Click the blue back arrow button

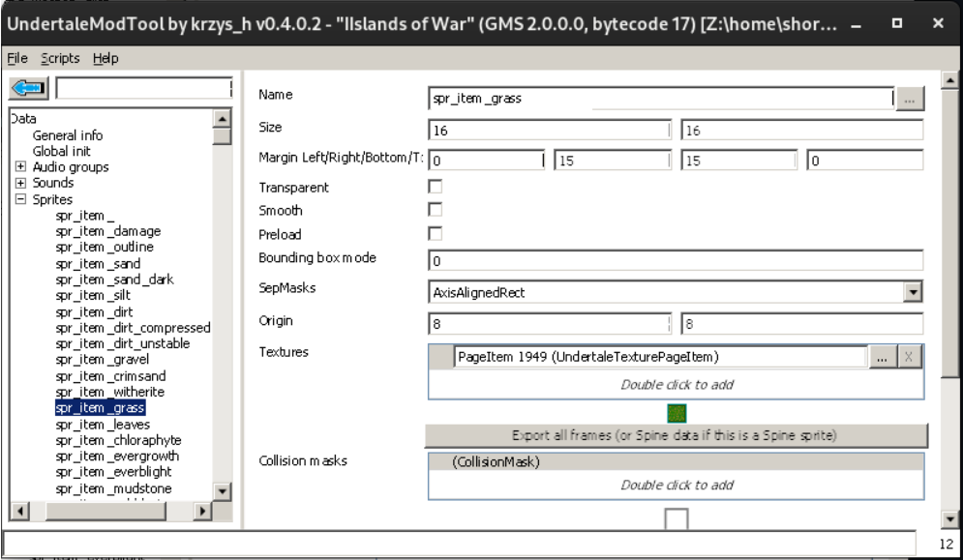[x=28, y=88]
